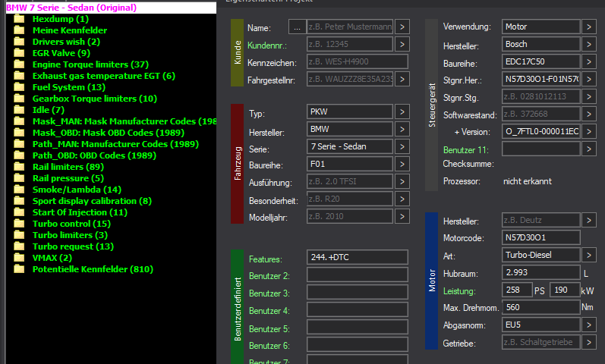Select Path_OBD: OBD Codes (1989)
Viewport: 605px width, 364px height.
pos(95,155)
